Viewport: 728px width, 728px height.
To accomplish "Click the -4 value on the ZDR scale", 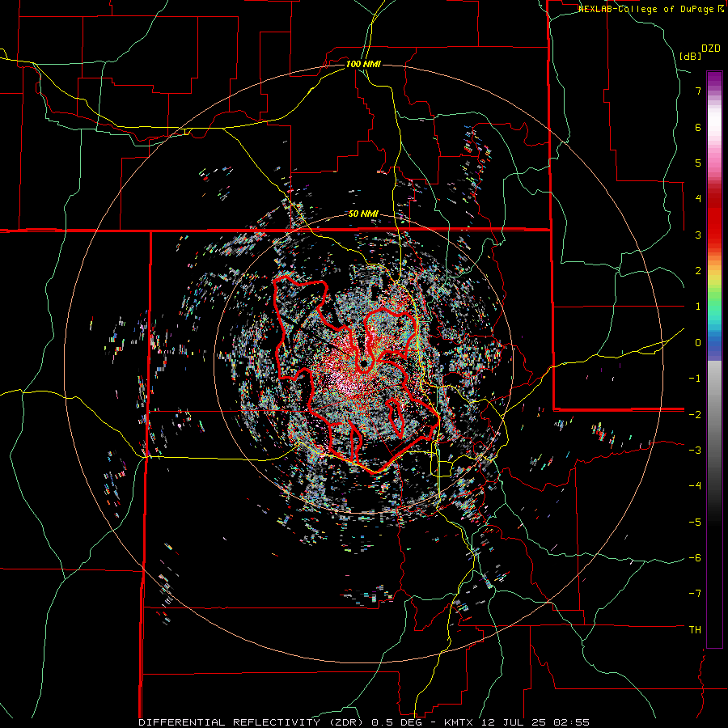I will [695, 486].
